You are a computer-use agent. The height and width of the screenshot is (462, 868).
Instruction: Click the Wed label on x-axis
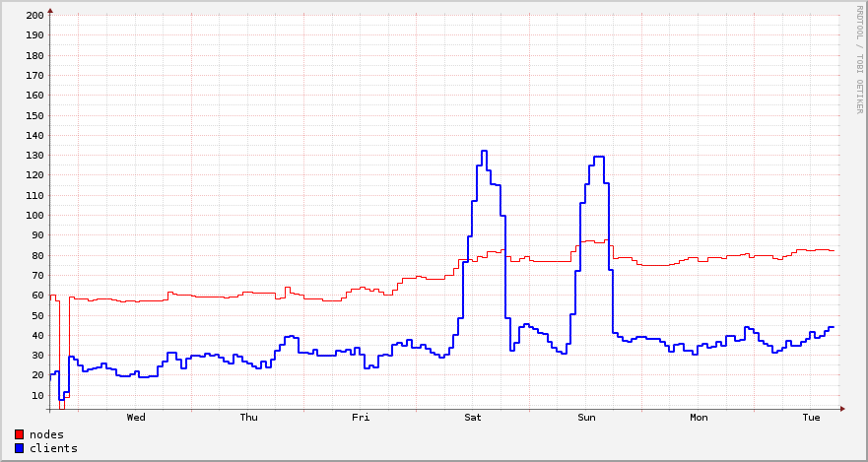coord(136,418)
